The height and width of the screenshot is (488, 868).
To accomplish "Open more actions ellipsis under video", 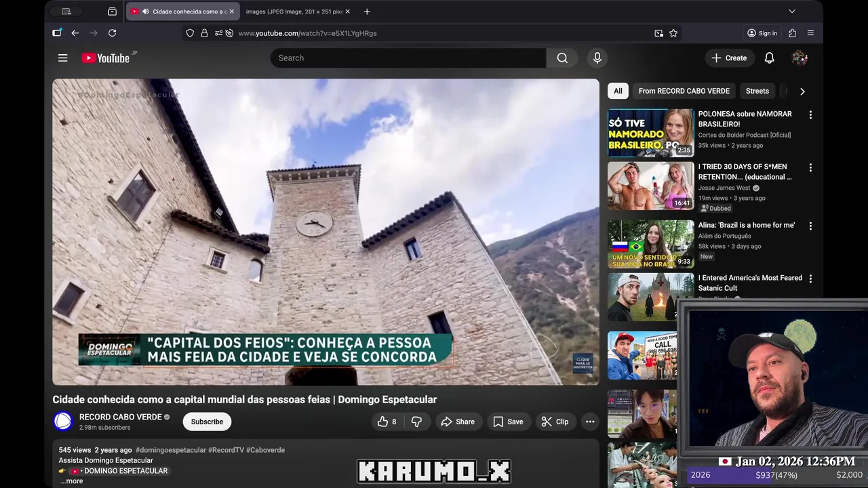I will [x=590, y=422].
